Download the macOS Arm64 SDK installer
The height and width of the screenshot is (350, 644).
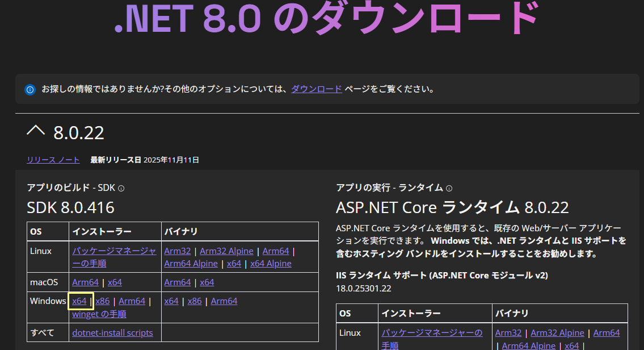(85, 282)
